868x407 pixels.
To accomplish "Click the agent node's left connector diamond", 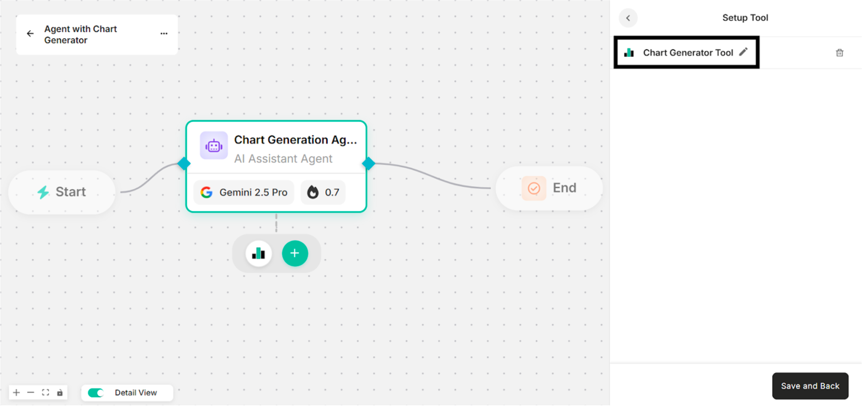I will [184, 164].
